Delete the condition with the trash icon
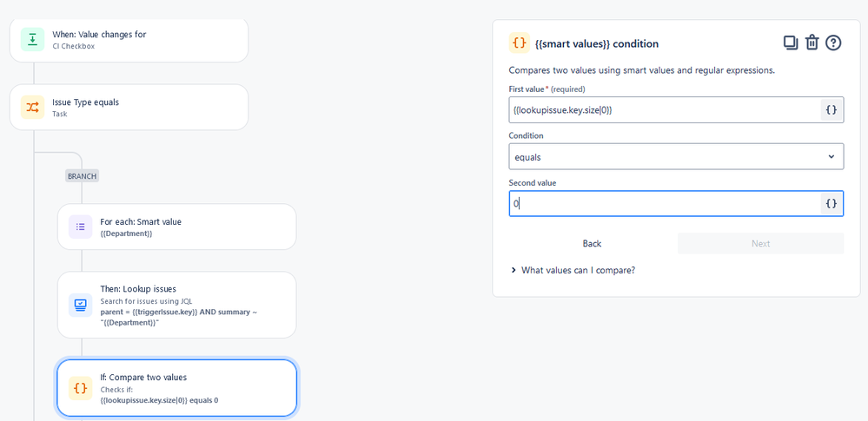Viewport: 868px width, 421px height. (x=812, y=43)
